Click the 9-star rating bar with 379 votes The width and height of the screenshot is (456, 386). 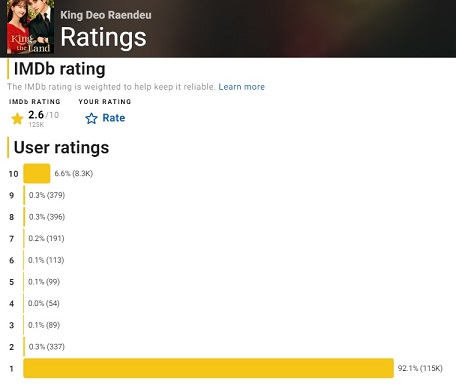pos(24,195)
